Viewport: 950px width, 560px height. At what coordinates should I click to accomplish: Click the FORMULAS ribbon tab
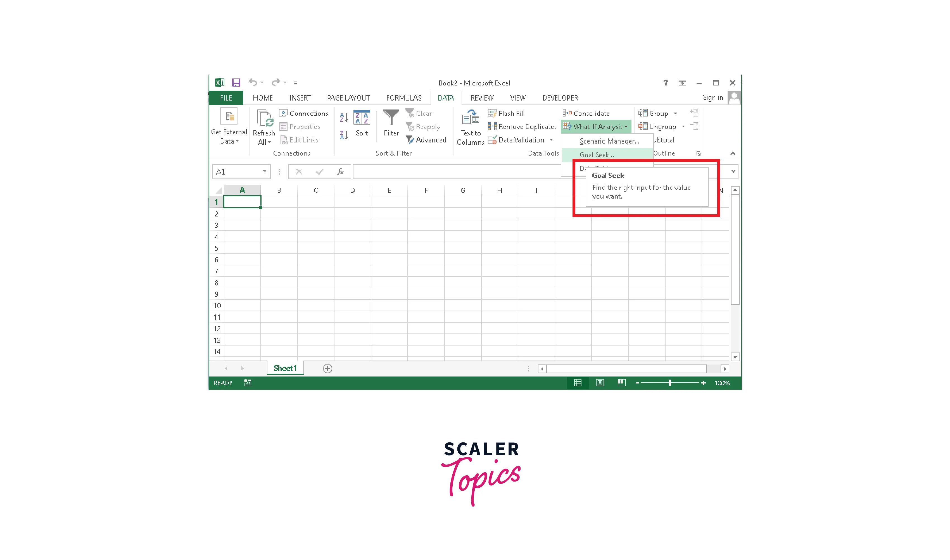(x=403, y=98)
